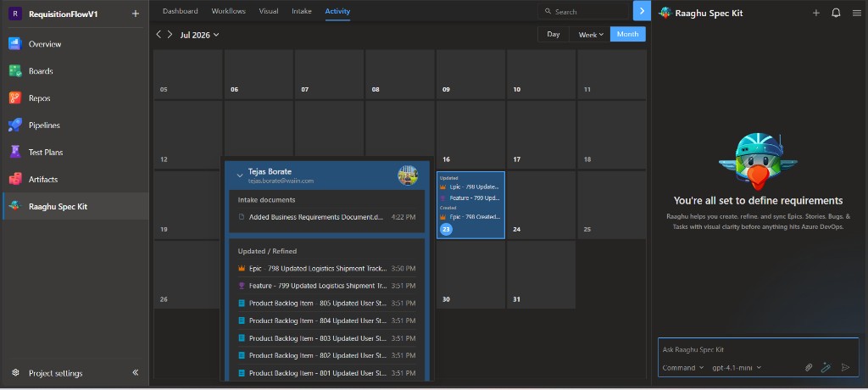Switch calendar to Day view
Image resolution: width=868 pixels, height=390 pixels.
(x=554, y=35)
